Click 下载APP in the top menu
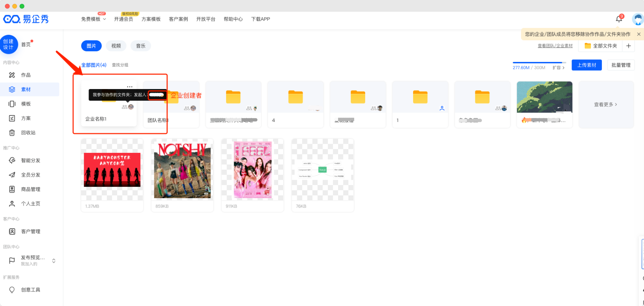 pos(261,19)
